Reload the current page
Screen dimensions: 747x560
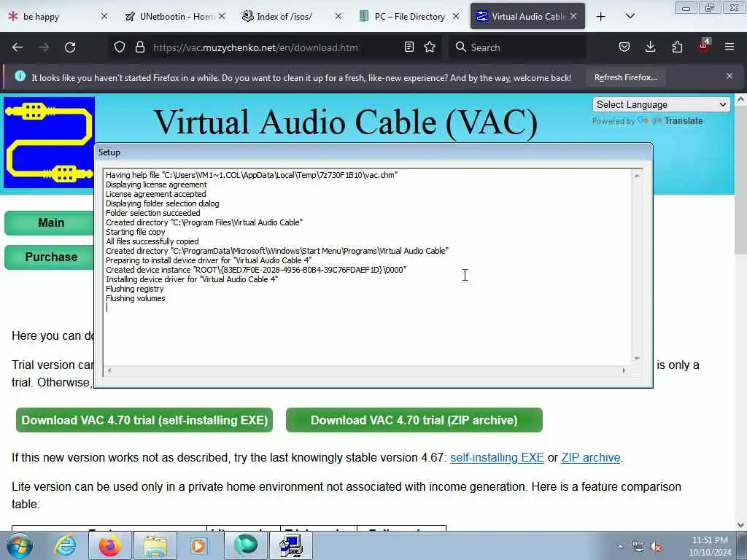[70, 47]
